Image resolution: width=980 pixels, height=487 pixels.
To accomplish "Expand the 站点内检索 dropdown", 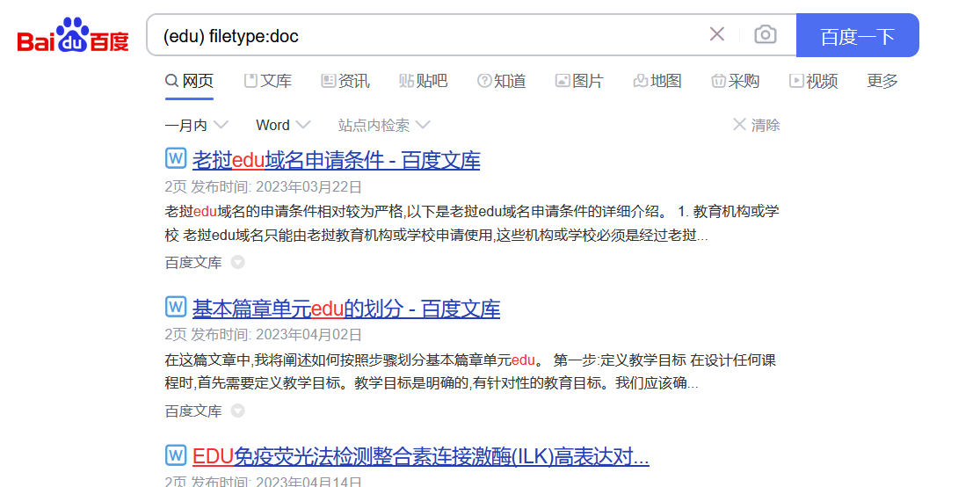I will tap(384, 125).
